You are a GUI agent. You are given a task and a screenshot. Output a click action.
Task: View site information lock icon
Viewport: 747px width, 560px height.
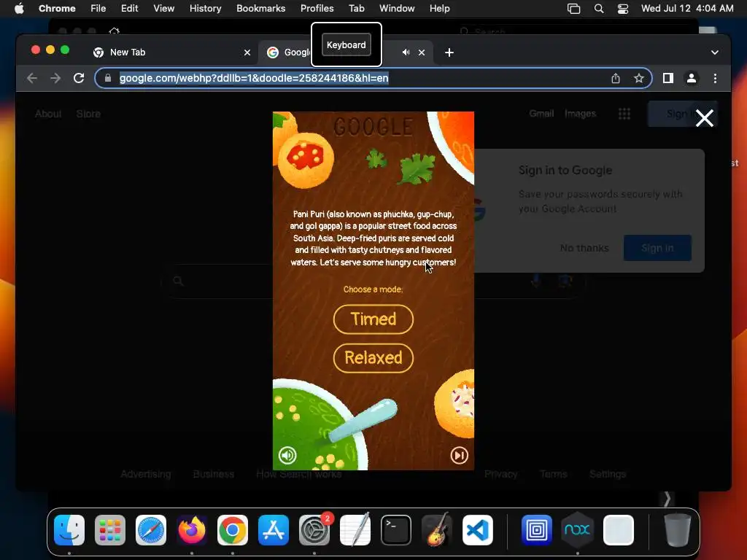coord(108,78)
